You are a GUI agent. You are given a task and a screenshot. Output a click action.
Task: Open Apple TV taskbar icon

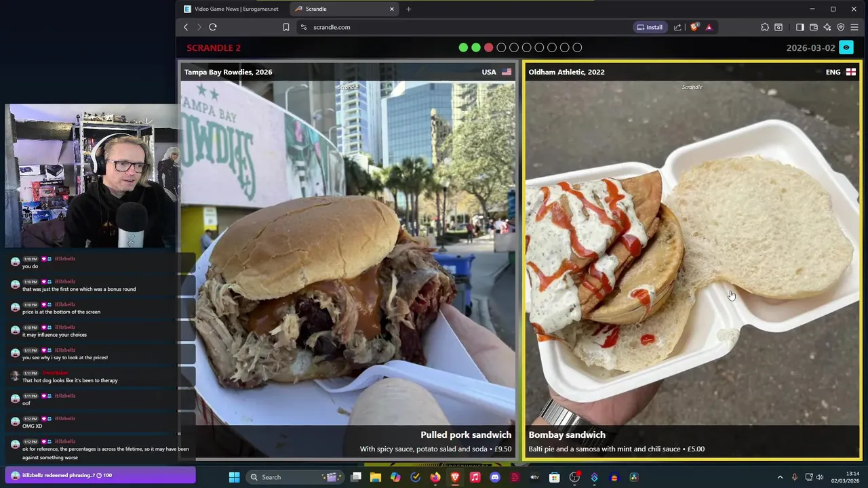[x=534, y=477]
